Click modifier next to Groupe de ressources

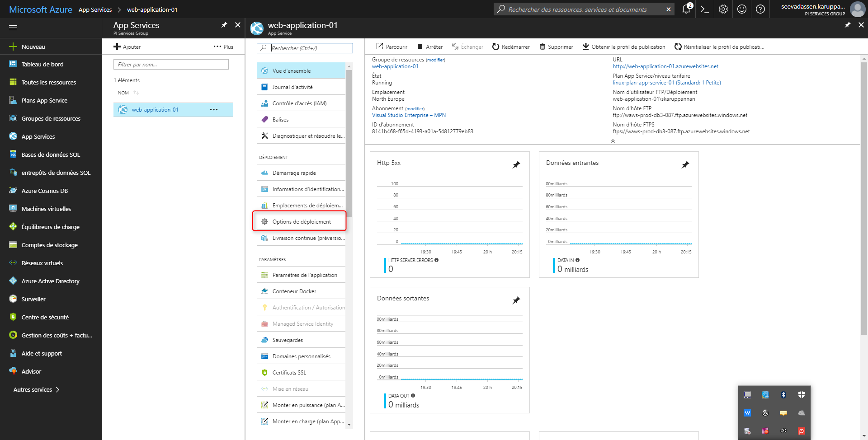[435, 60]
